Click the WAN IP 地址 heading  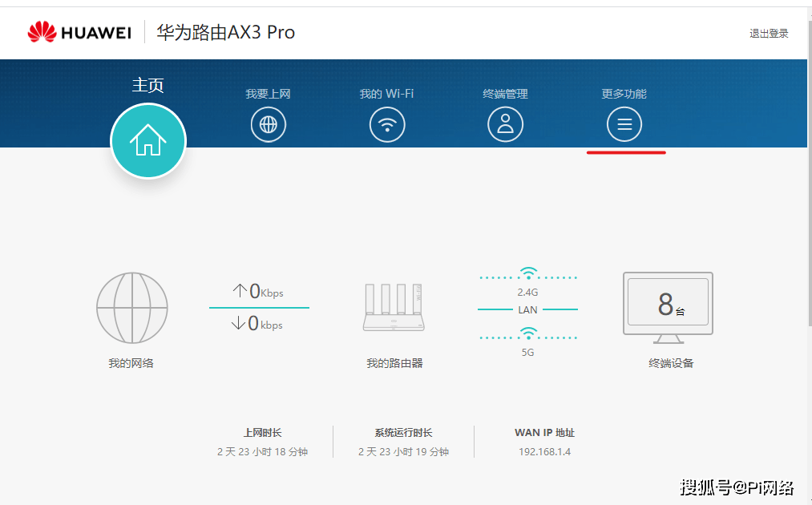[545, 433]
